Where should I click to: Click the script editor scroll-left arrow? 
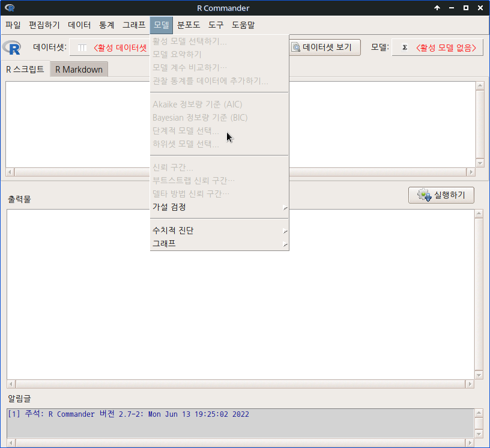click(10, 172)
